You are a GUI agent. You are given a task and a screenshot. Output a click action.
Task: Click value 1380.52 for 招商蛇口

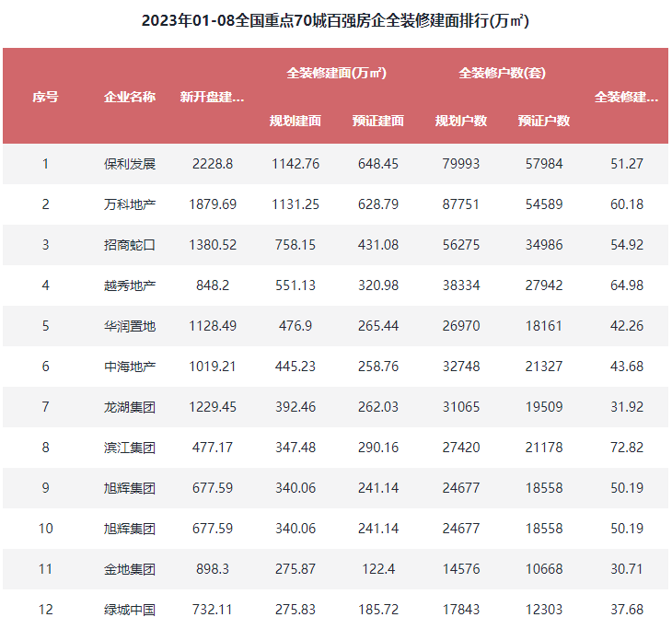point(213,245)
